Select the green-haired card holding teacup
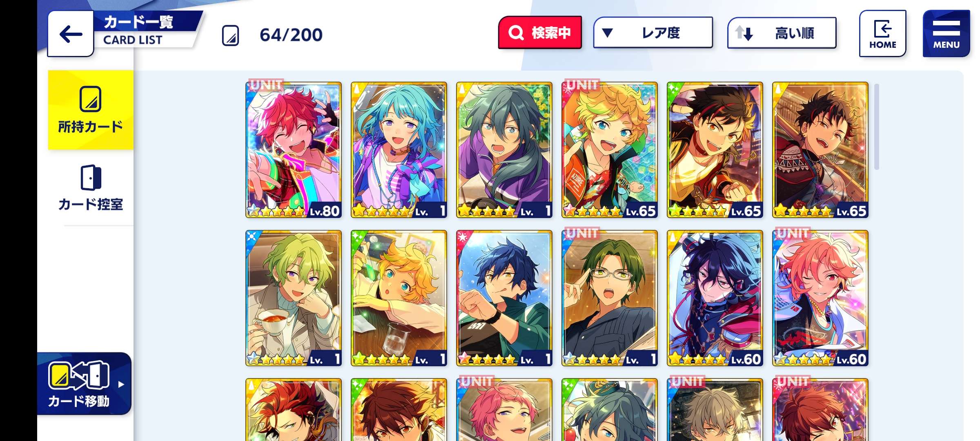The height and width of the screenshot is (441, 980). [x=293, y=298]
